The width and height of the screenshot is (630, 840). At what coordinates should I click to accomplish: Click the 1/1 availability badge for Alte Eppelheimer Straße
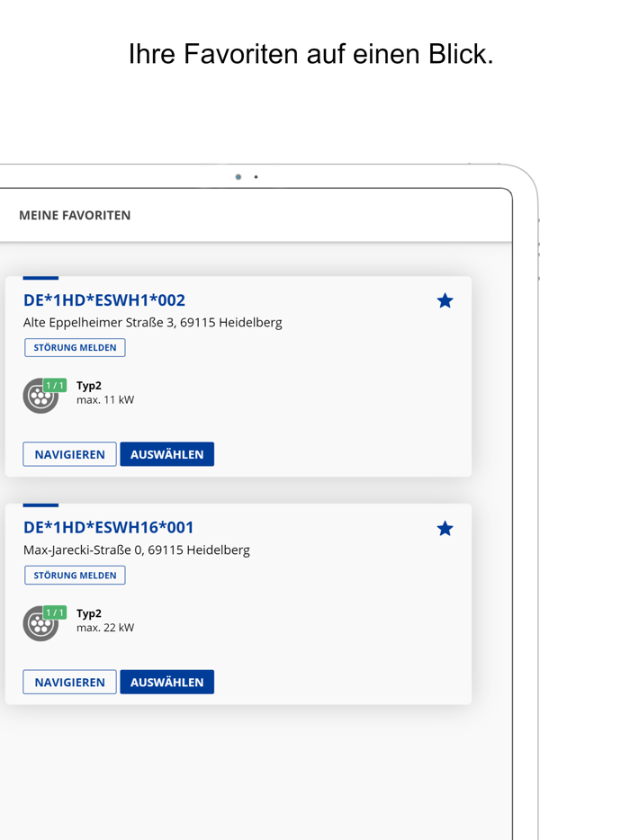(x=55, y=385)
